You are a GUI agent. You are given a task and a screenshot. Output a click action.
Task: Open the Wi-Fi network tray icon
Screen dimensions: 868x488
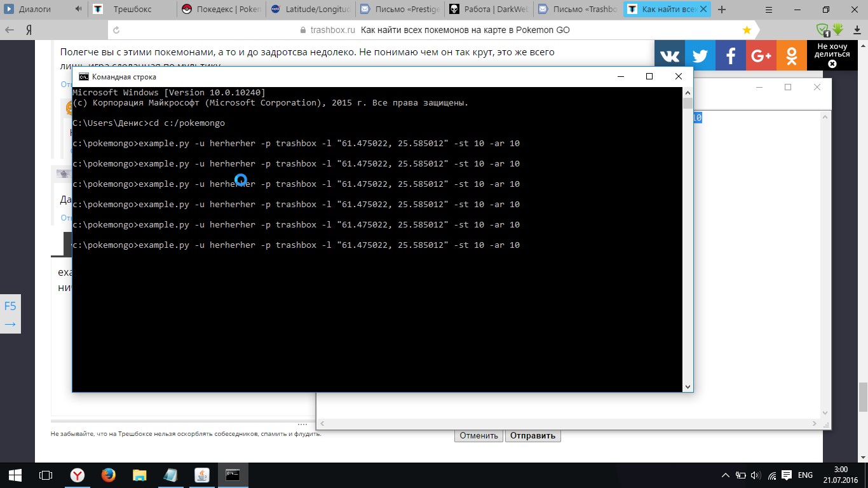click(771, 475)
